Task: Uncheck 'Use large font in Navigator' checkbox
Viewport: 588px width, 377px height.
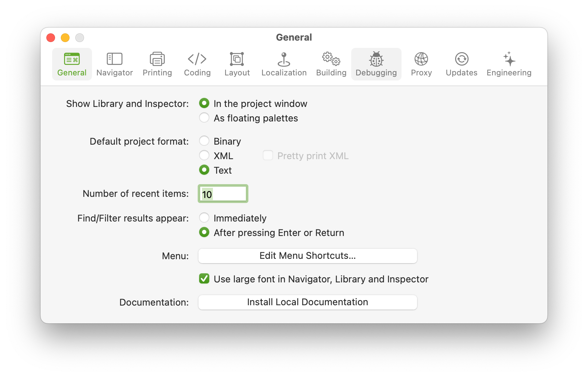Action: tap(204, 279)
